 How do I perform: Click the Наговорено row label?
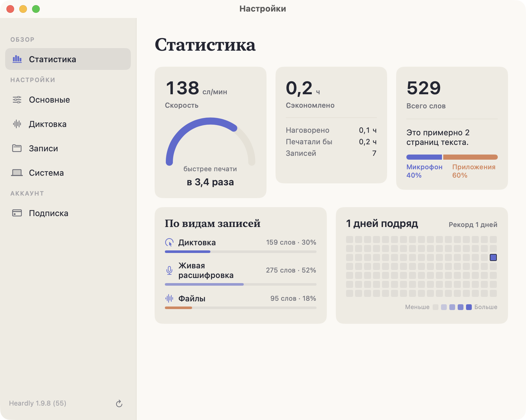[308, 130]
